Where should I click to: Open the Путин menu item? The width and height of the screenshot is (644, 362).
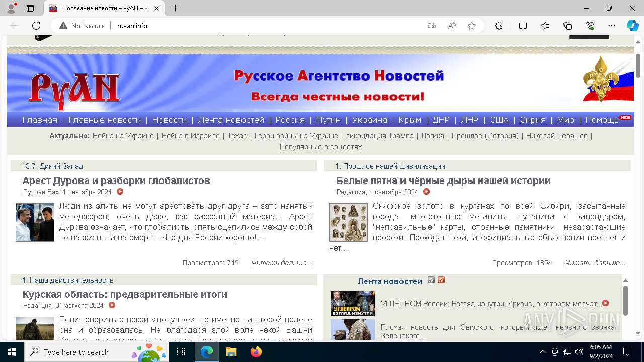(x=328, y=120)
